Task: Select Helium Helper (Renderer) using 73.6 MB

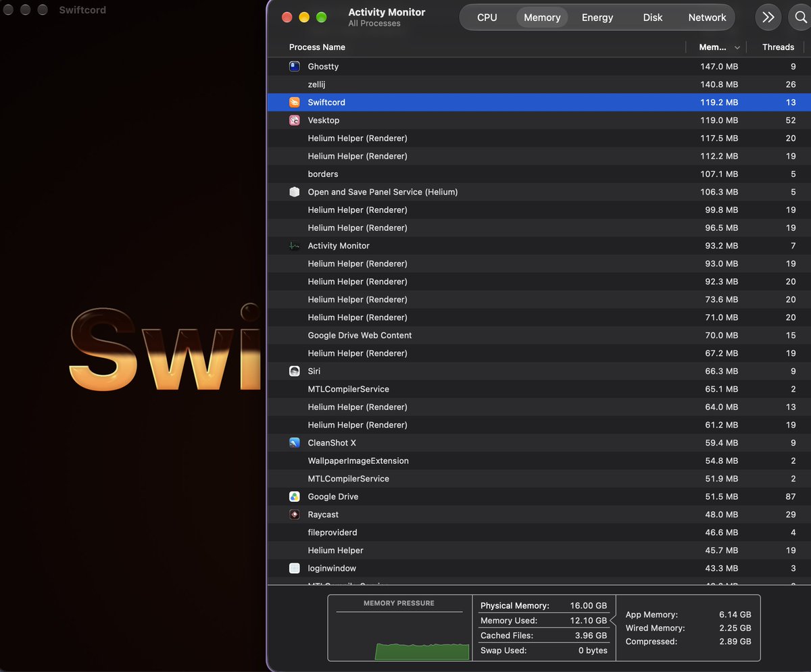Action: [x=539, y=299]
